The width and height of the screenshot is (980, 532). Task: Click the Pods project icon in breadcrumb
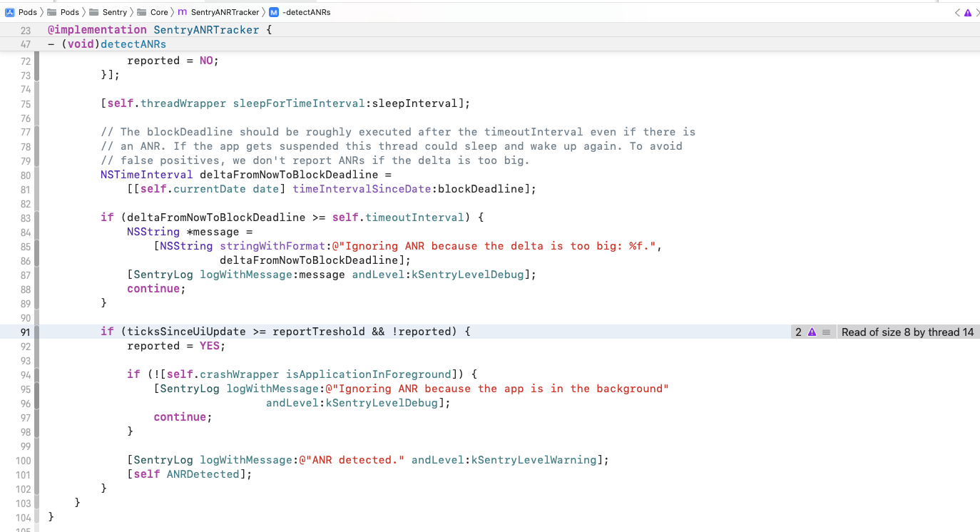tap(10, 12)
